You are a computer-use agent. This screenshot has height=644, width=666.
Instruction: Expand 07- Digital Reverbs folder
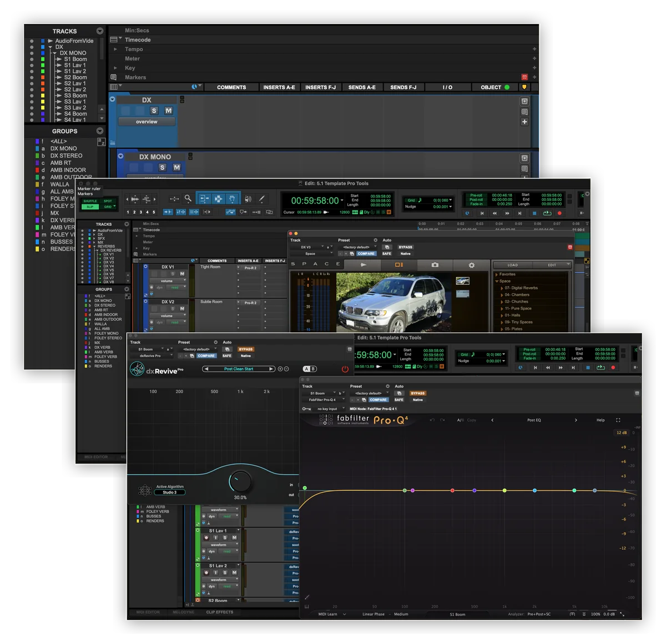[x=502, y=288]
